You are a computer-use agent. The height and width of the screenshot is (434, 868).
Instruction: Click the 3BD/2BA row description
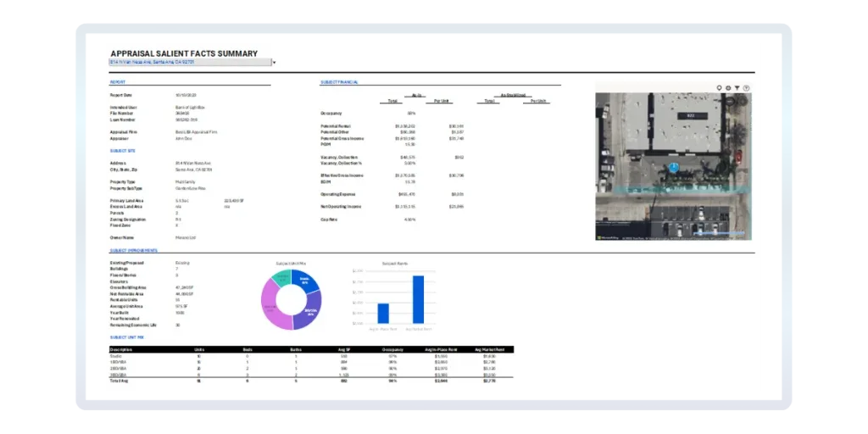coord(119,376)
